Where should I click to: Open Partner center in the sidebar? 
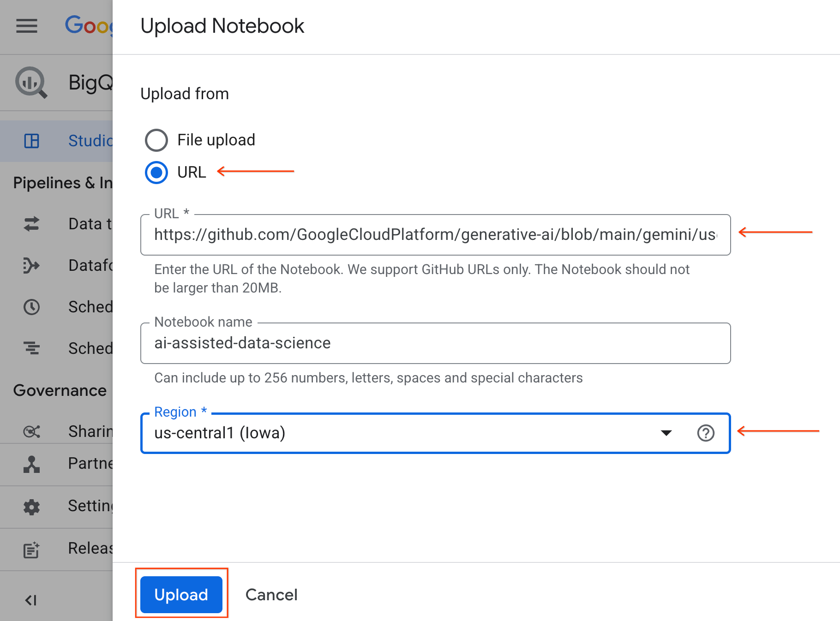(x=31, y=465)
